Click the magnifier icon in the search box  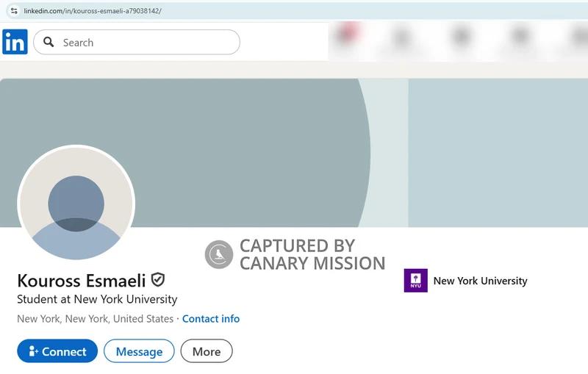(49, 43)
